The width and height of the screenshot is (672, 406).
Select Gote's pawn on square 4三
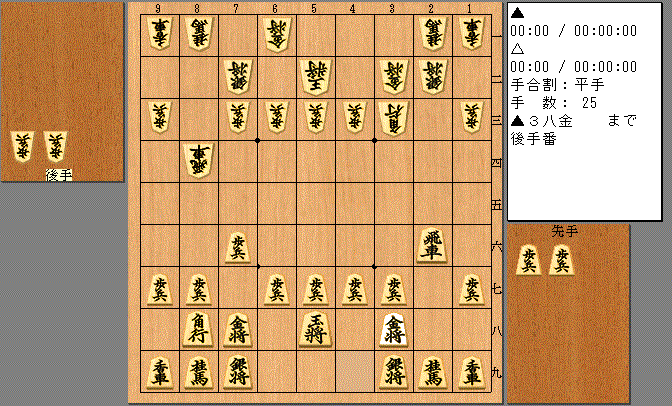tap(354, 118)
